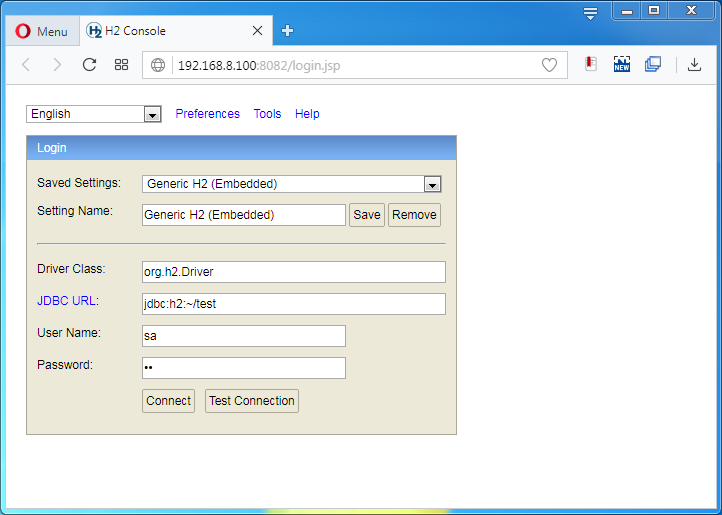Open the tab menu icon in title bar

point(590,13)
